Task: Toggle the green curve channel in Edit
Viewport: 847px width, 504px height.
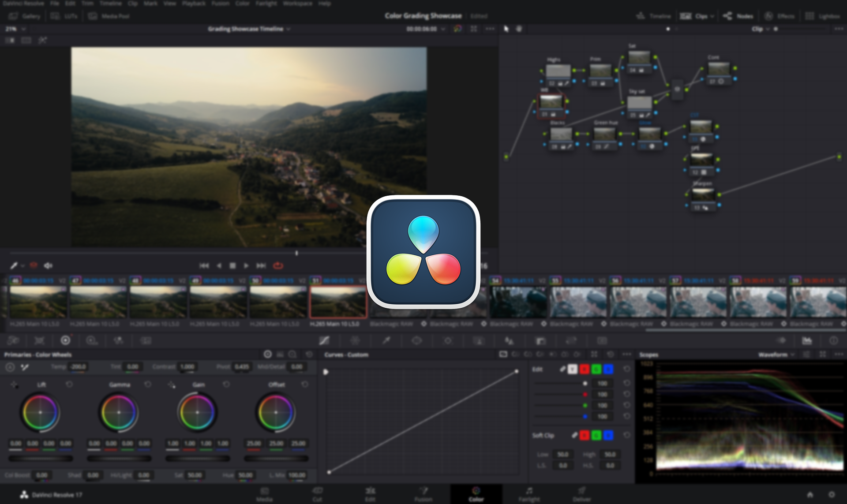Action: point(596,370)
